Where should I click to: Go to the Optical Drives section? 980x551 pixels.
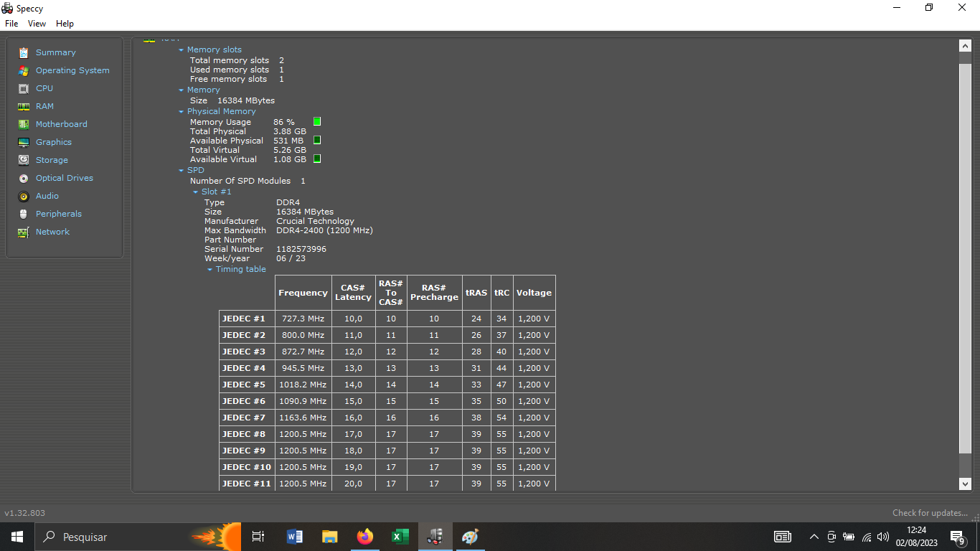tap(65, 178)
